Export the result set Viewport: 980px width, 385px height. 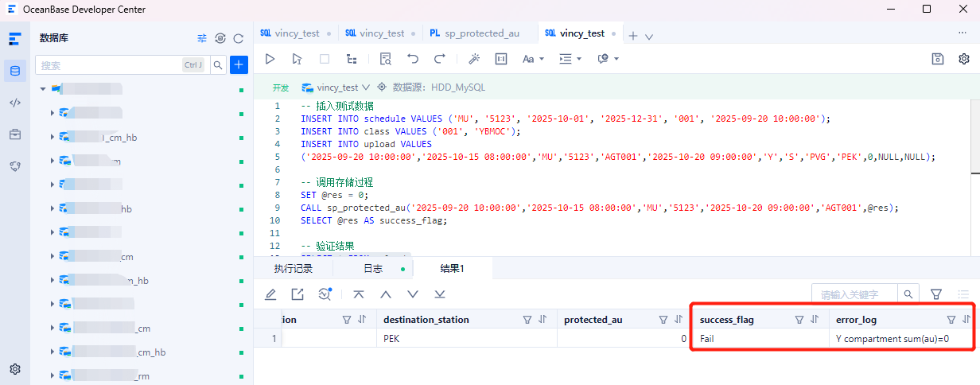pos(297,294)
